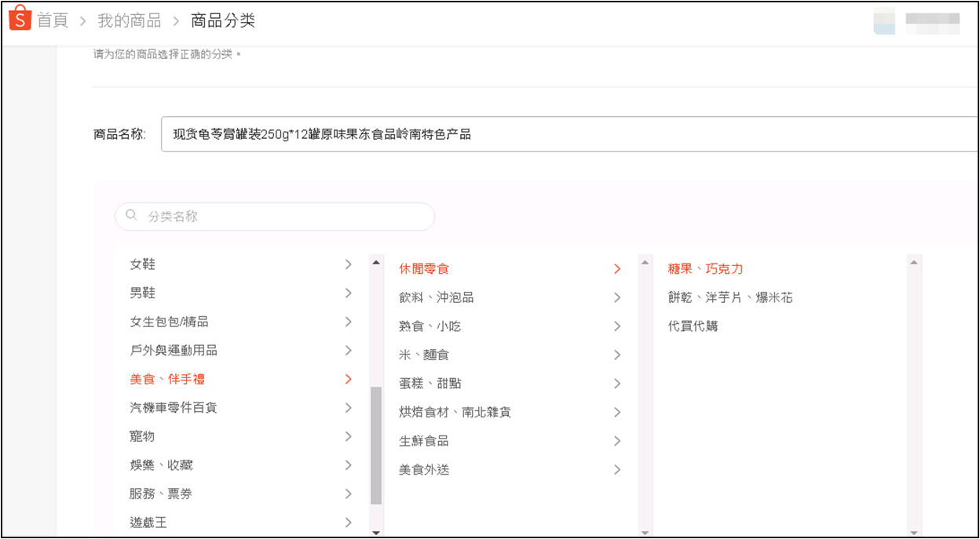
Task: Click first column scrollbar thumb
Action: click(376, 444)
